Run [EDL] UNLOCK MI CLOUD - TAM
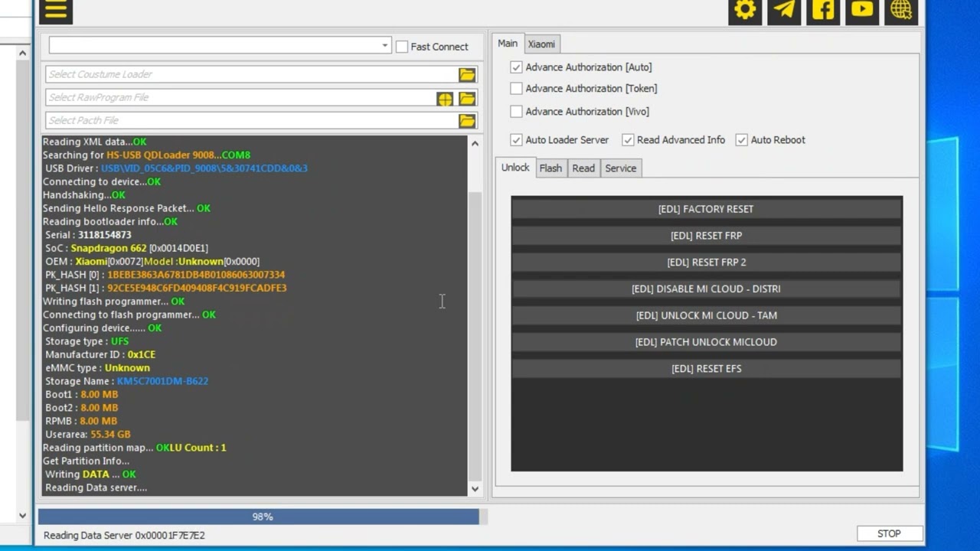 pyautogui.click(x=706, y=315)
